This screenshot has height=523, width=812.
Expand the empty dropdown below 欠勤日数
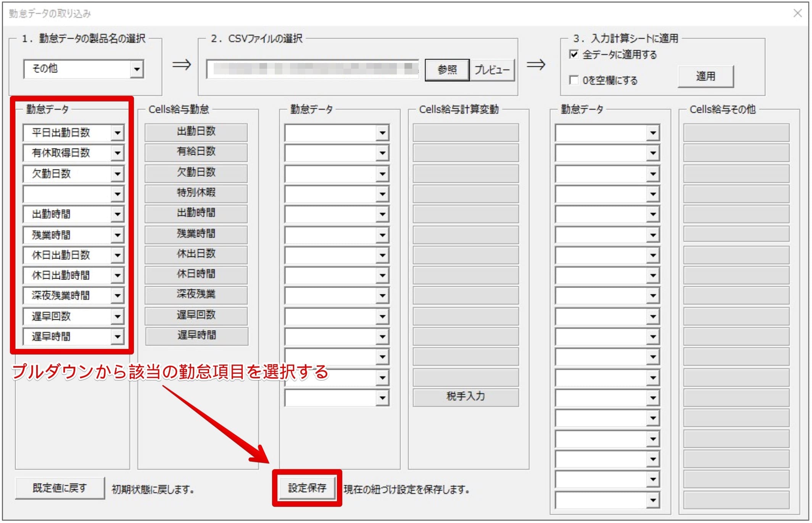click(x=118, y=194)
